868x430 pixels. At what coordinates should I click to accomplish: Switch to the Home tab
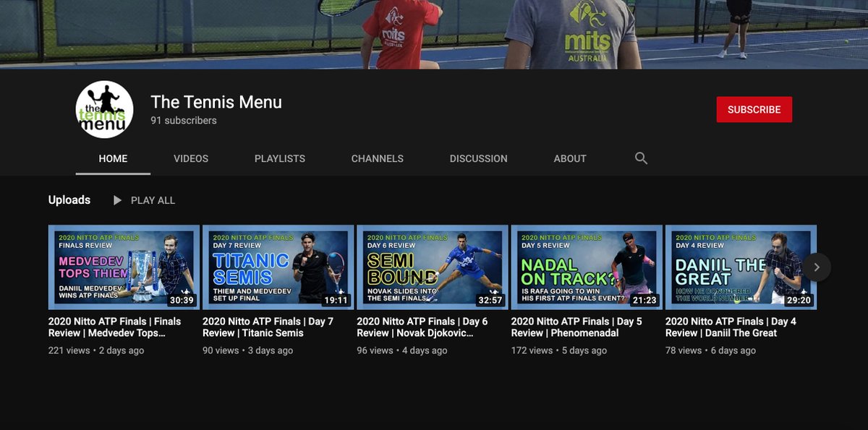point(113,159)
